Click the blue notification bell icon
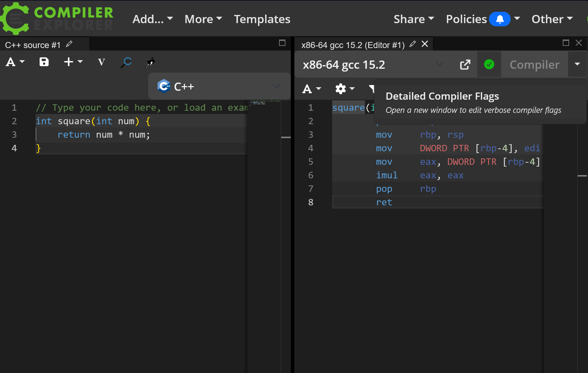 pyautogui.click(x=500, y=19)
